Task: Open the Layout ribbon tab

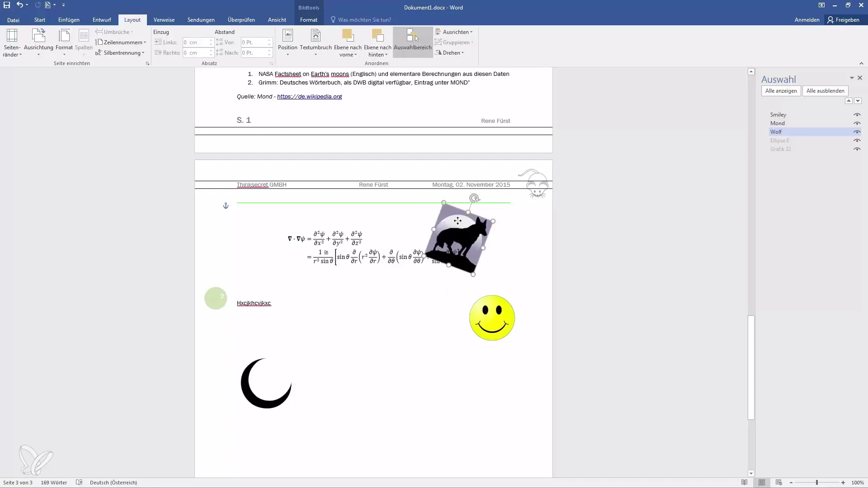Action: click(x=132, y=20)
